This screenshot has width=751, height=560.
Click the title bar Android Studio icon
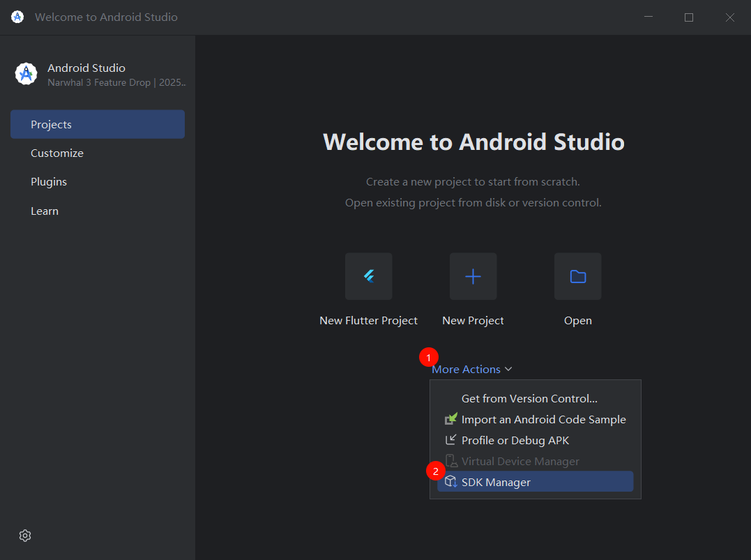click(17, 17)
